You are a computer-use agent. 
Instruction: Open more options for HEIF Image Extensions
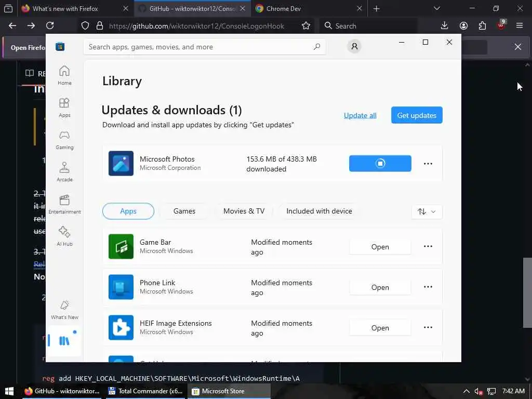tap(428, 327)
